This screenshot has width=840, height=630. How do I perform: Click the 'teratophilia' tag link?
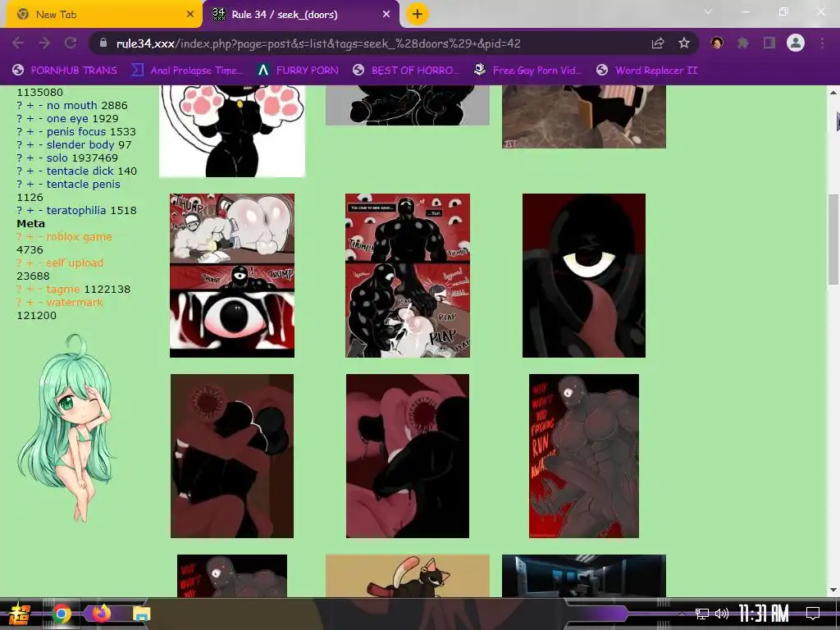(x=76, y=210)
